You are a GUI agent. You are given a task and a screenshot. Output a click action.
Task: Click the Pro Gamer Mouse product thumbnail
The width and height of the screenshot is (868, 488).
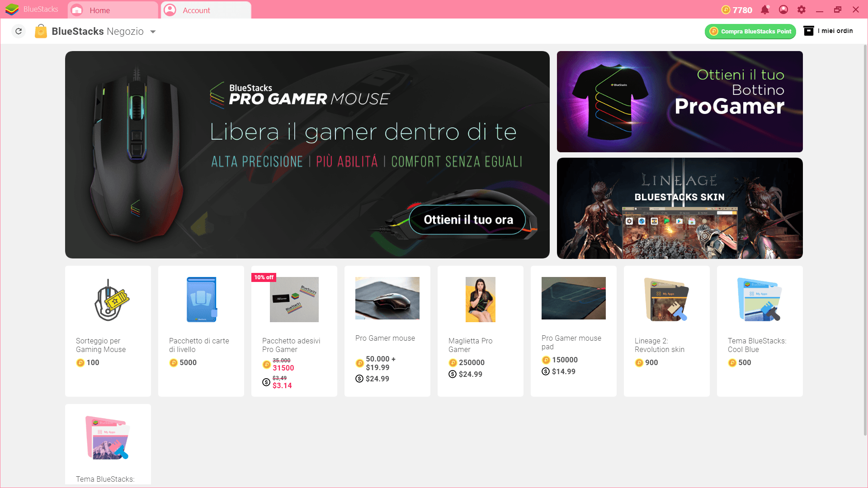coord(387,298)
